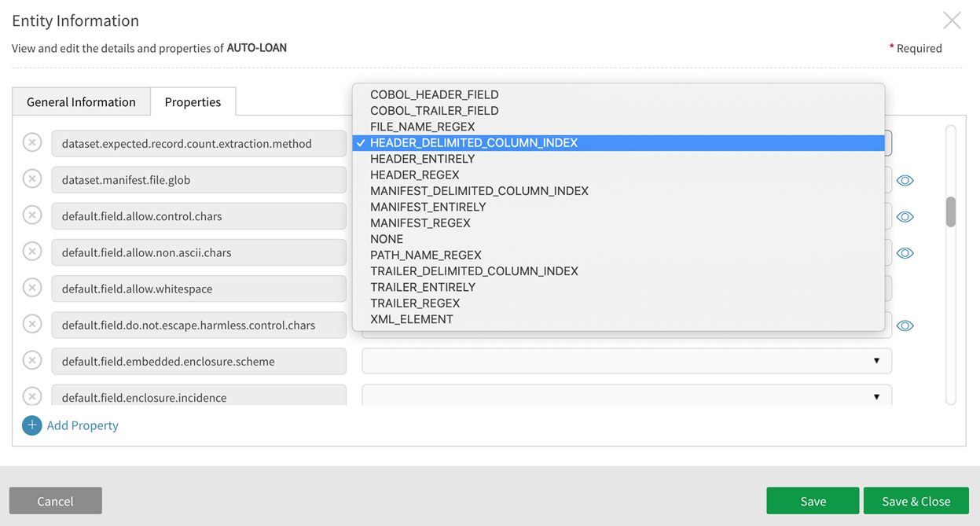Open the default.field.embedded.enclosure.scheme dropdown

click(626, 361)
